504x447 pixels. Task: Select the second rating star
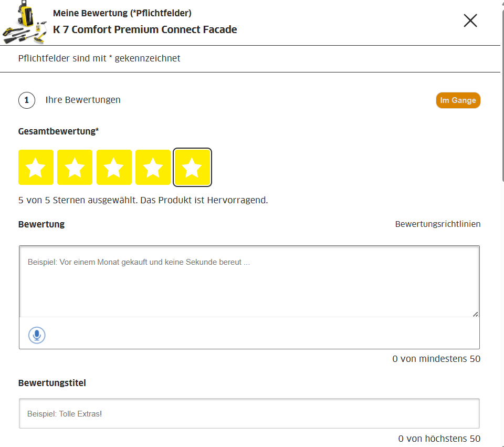(75, 167)
